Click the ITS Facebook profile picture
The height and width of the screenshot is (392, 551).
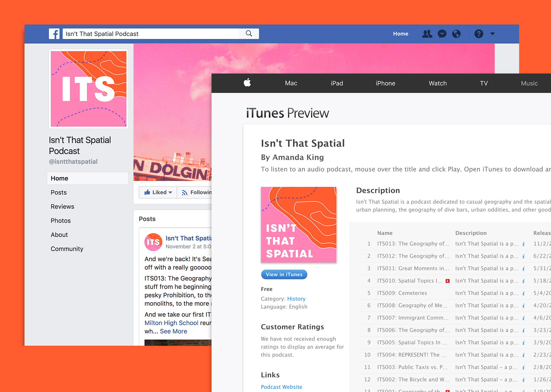click(x=88, y=89)
